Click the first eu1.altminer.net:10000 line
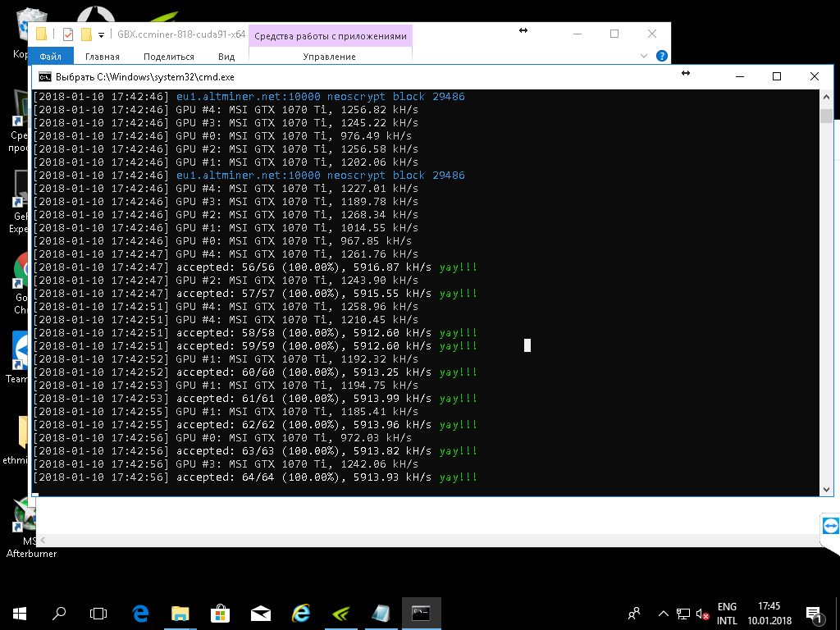 249,97
